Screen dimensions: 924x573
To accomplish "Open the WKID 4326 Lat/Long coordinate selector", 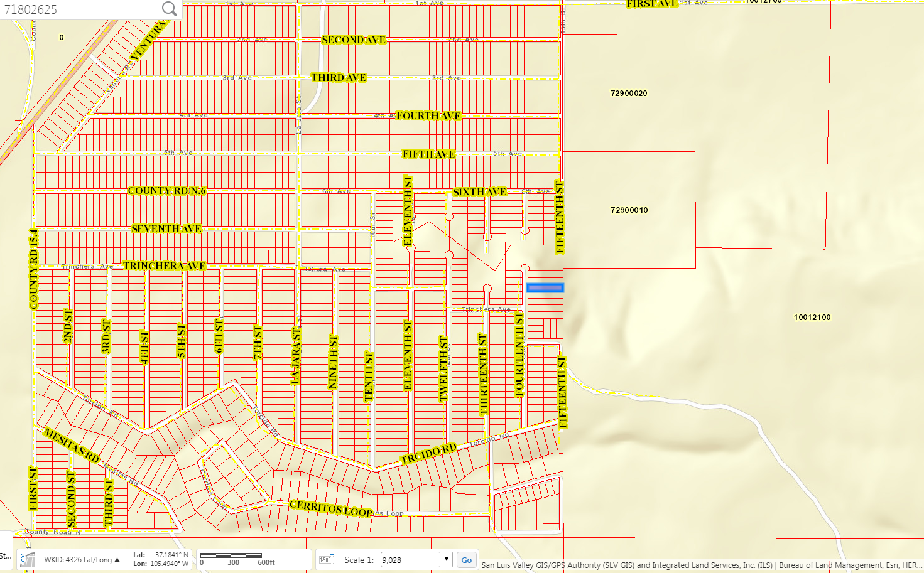I will [82, 560].
